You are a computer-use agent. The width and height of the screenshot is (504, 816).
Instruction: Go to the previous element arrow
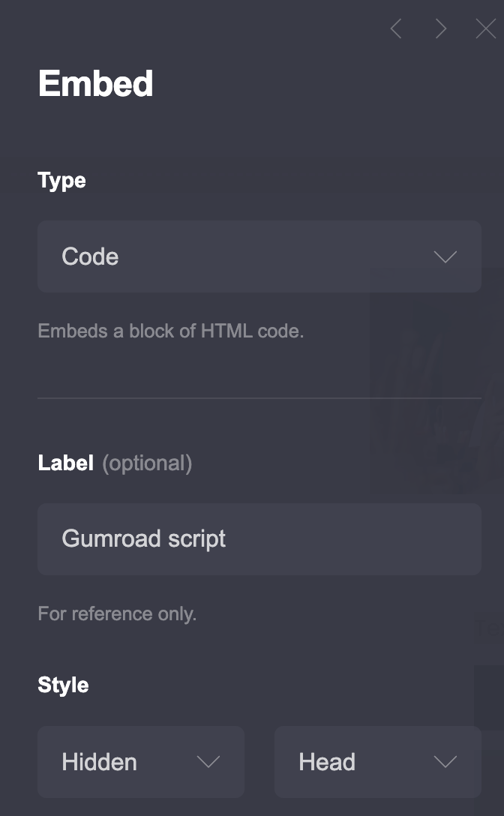(x=396, y=29)
